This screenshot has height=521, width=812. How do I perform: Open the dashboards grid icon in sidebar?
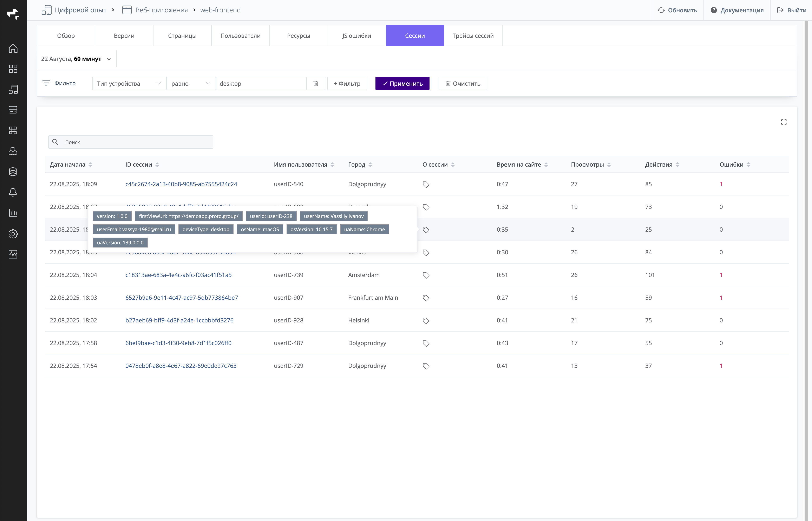point(13,69)
